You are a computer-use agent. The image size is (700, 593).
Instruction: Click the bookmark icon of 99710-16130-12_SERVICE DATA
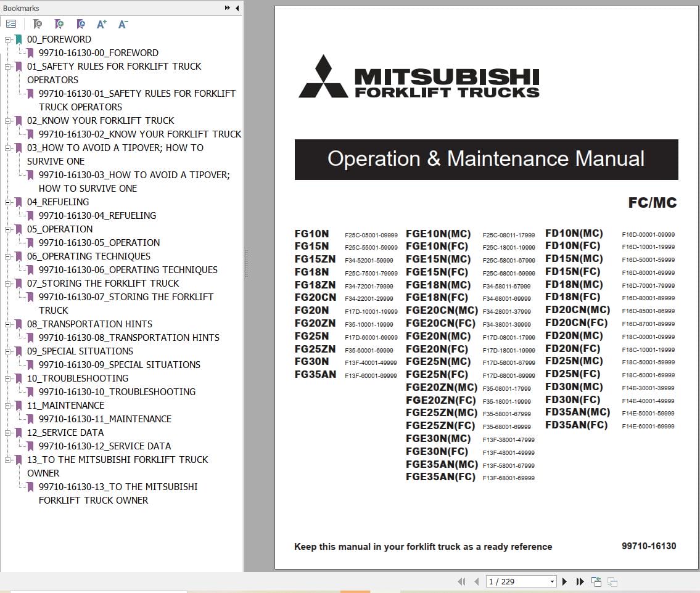click(30, 446)
